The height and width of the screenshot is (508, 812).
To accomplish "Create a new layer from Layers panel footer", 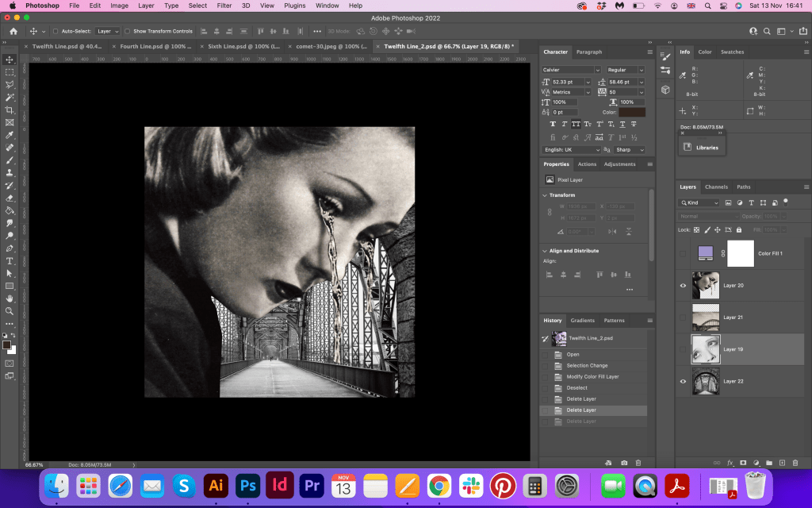I will (x=782, y=462).
